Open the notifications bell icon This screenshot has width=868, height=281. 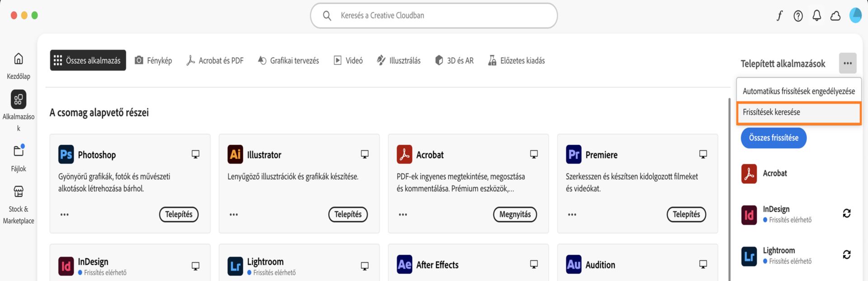point(816,15)
